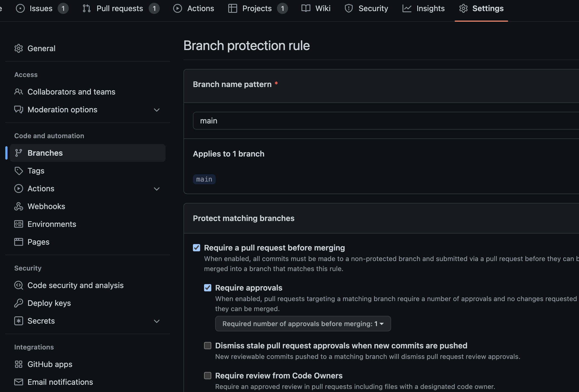The height and width of the screenshot is (392, 579).
Task: Click the Code security and analysis icon
Action: (x=19, y=285)
